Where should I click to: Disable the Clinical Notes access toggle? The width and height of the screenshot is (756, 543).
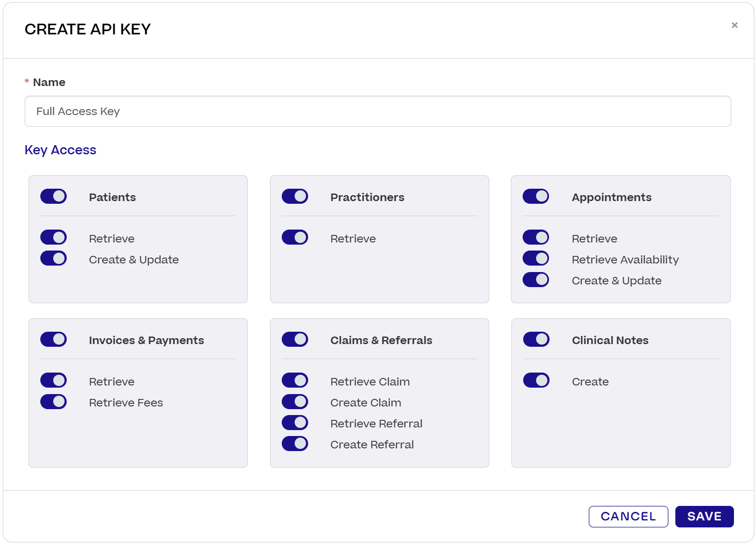[536, 339]
